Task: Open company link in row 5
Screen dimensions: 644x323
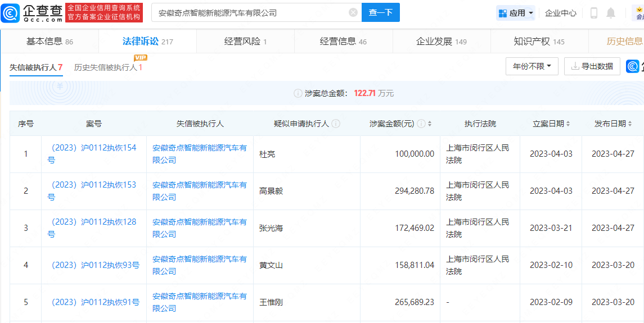Action: click(x=200, y=302)
